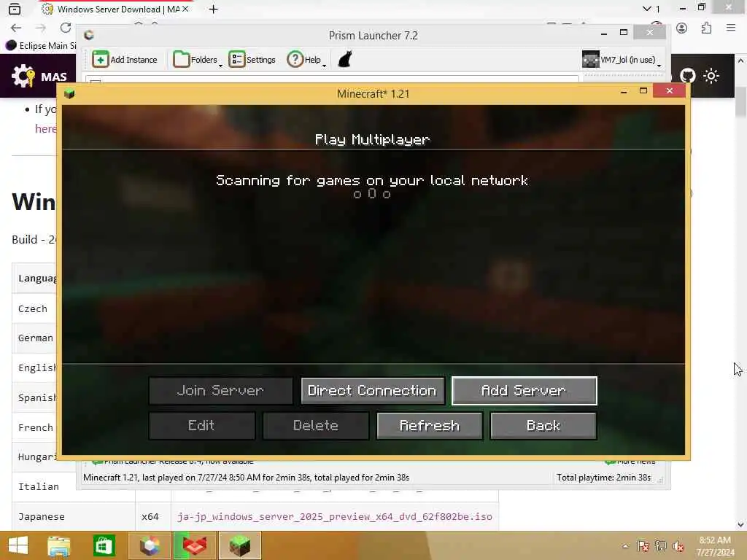Close the Windows Server Download tab
747x560 pixels.
(185, 9)
